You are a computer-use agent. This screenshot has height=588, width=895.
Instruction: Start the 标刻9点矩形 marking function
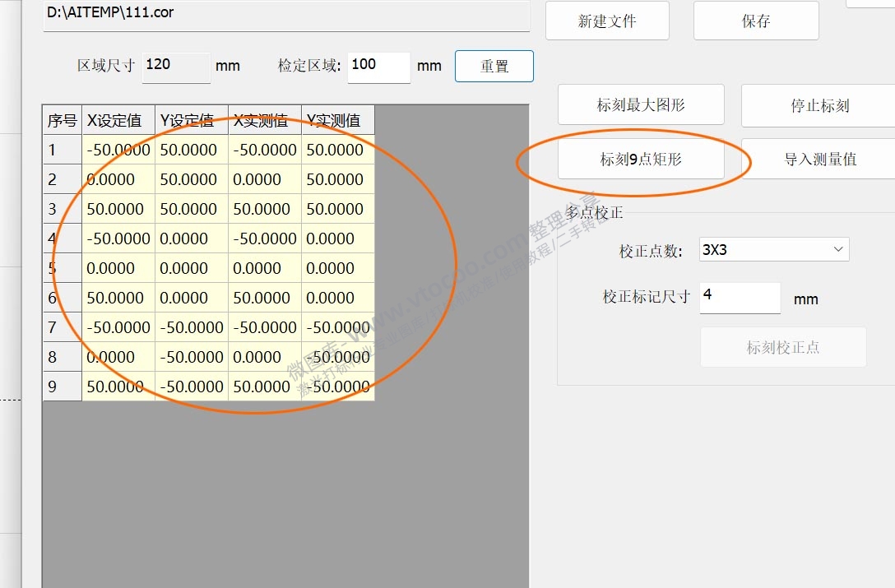click(641, 159)
